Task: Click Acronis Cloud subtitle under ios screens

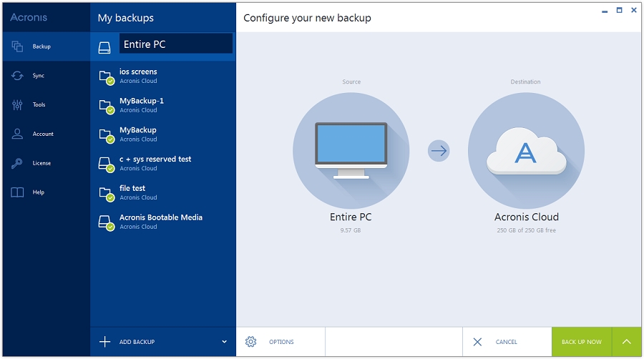Action: [x=138, y=81]
